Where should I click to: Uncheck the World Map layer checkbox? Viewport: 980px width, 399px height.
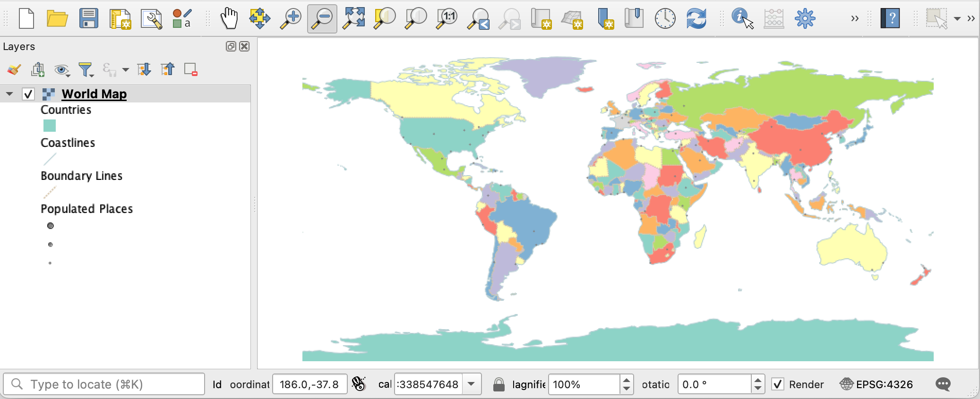coord(28,94)
